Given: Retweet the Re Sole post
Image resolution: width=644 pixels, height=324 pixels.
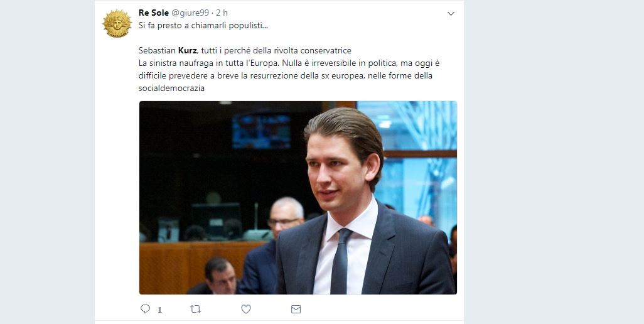Looking at the screenshot, I should pos(195,309).
